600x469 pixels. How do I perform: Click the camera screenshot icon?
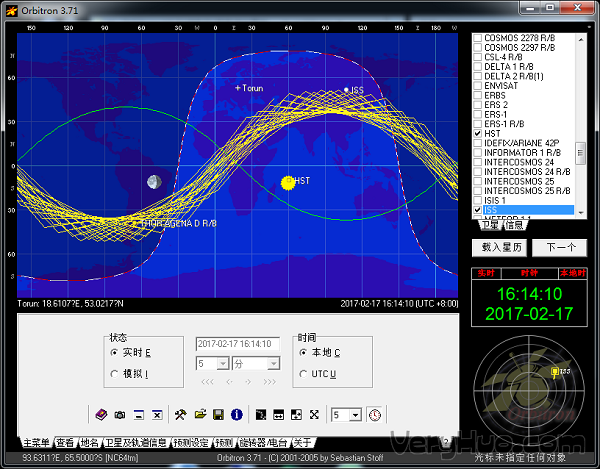coord(120,414)
